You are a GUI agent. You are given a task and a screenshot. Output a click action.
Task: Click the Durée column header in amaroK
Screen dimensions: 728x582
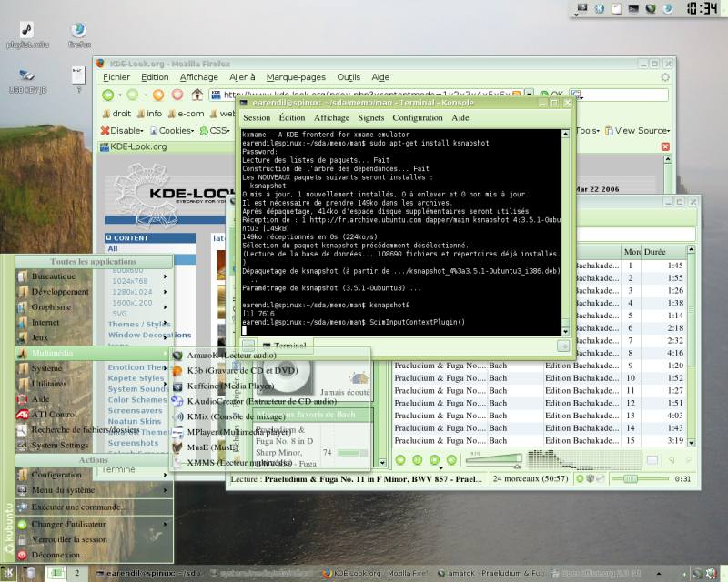664,252
